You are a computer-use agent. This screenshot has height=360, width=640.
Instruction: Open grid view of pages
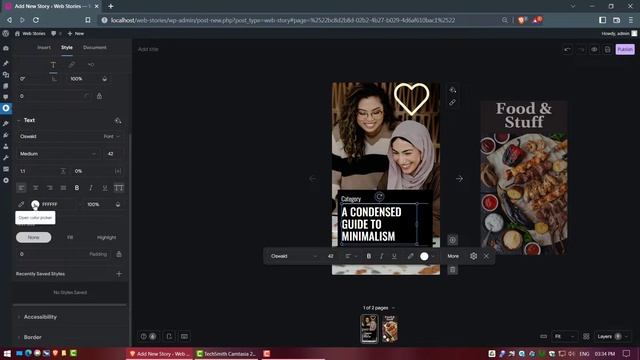[x=586, y=336]
